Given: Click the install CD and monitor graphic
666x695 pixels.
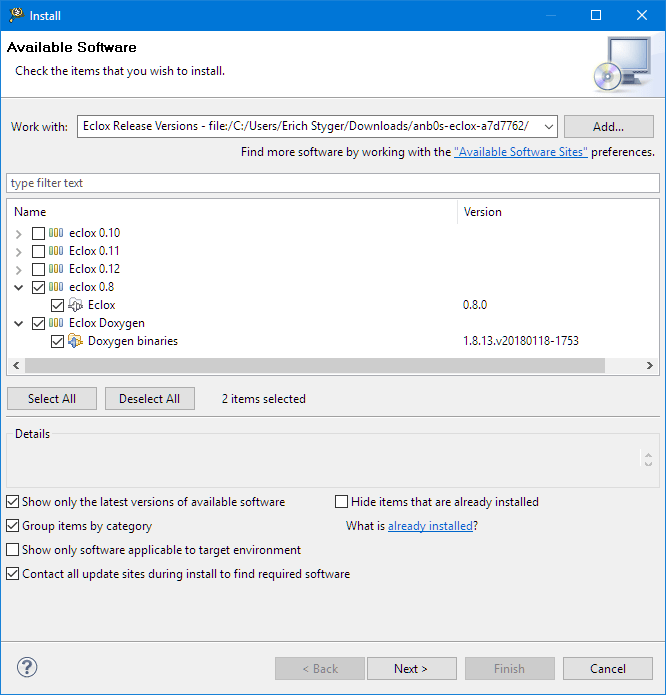Looking at the screenshot, I should tap(623, 64).
